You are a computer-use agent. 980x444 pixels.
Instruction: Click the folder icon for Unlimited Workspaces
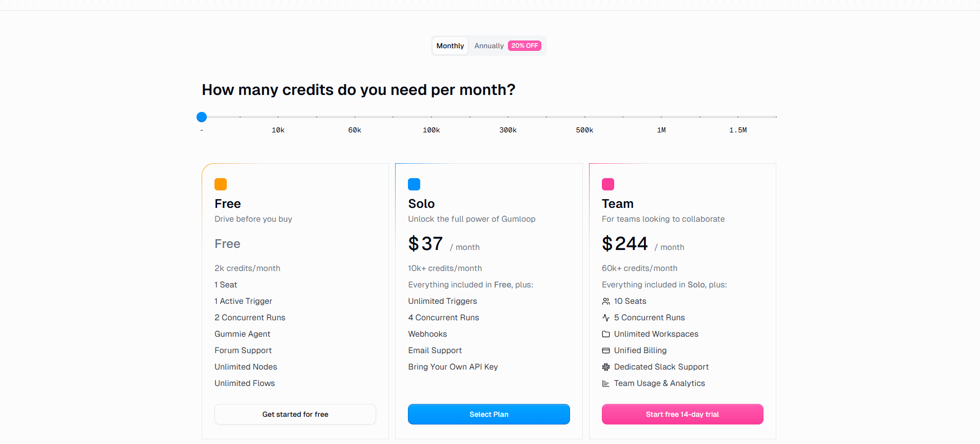606,334
